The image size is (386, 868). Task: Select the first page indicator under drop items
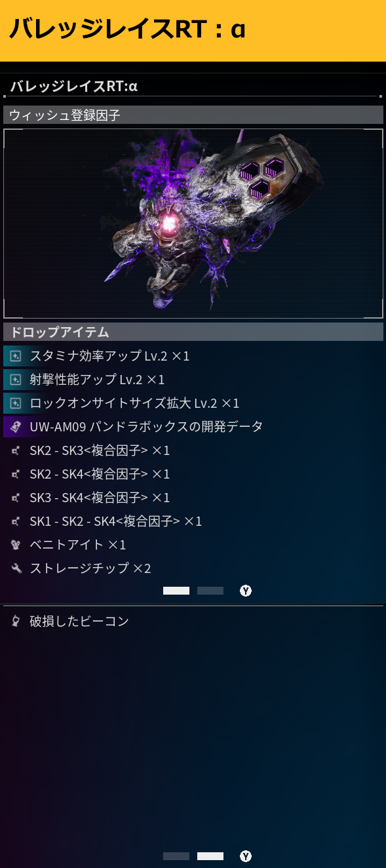pos(176,591)
